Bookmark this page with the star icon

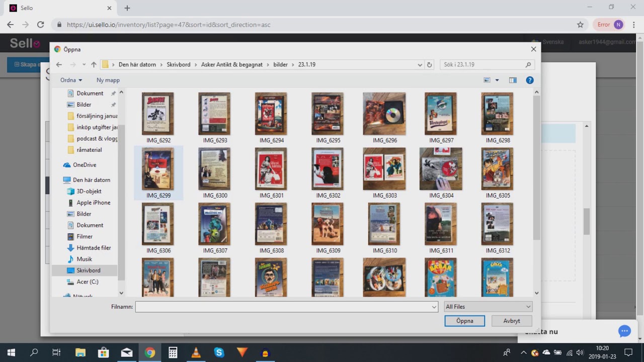(x=580, y=25)
